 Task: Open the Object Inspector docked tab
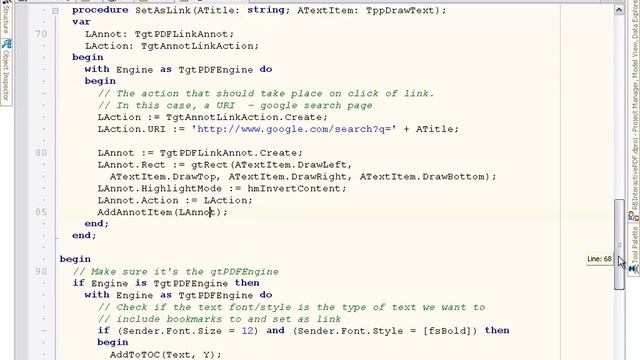(x=6, y=72)
